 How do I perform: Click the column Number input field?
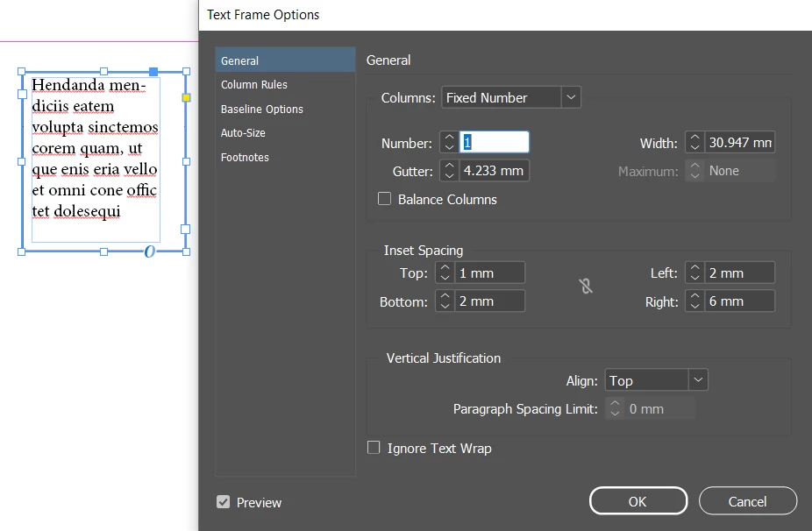click(x=494, y=142)
